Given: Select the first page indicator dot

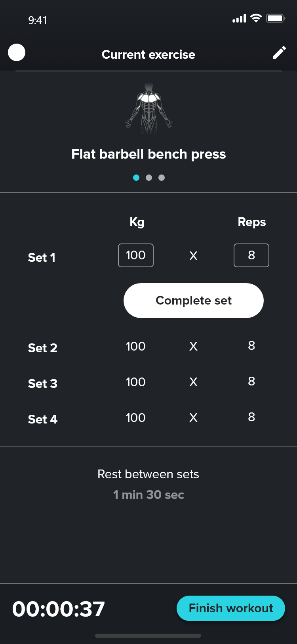Looking at the screenshot, I should 136,178.
